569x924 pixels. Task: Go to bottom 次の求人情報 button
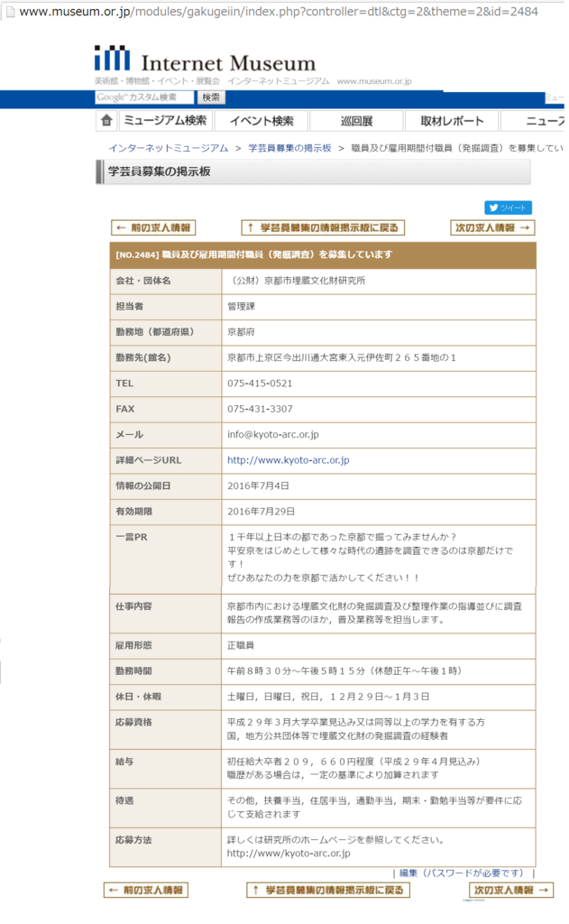511,890
